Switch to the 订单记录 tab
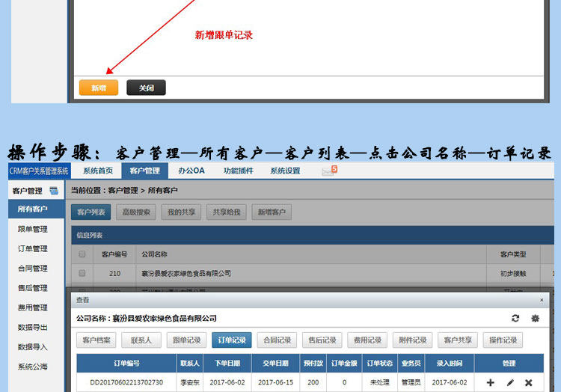Viewport: 561px width, 392px height. coord(231,340)
